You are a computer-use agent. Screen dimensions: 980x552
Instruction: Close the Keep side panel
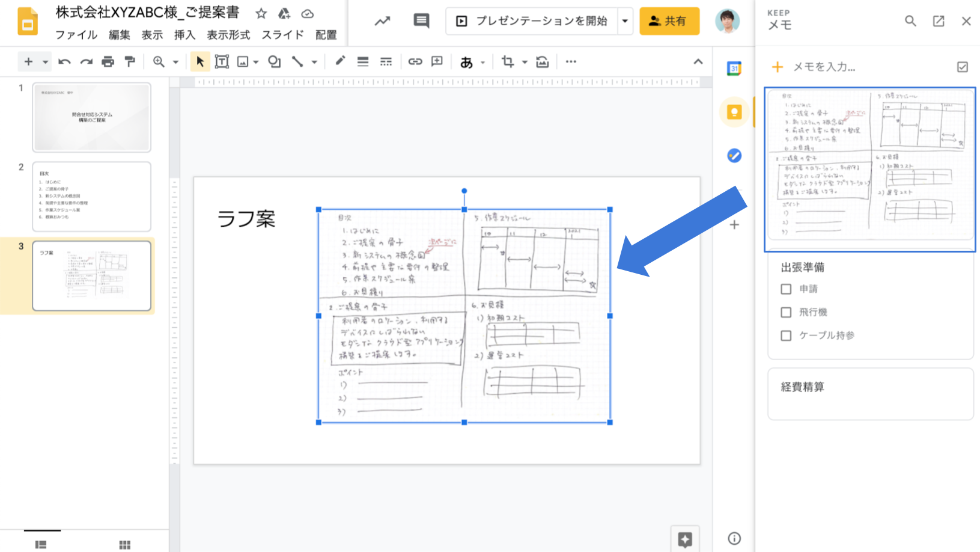pyautogui.click(x=966, y=21)
